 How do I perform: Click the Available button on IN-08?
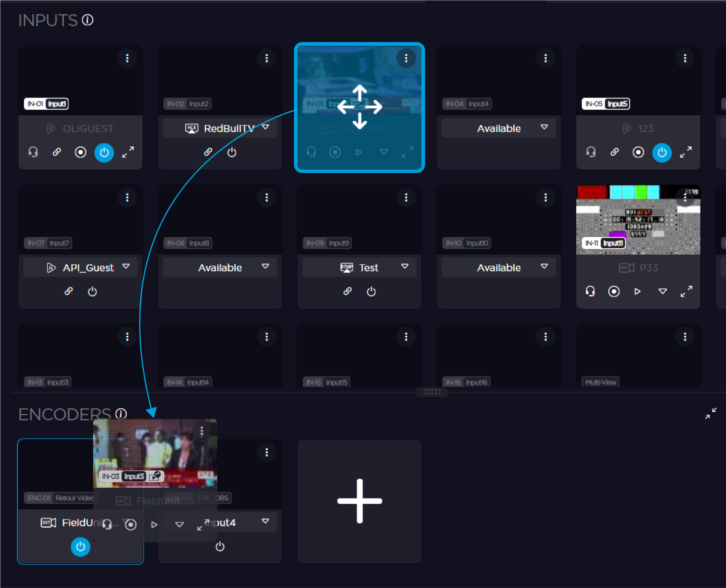[220, 267]
